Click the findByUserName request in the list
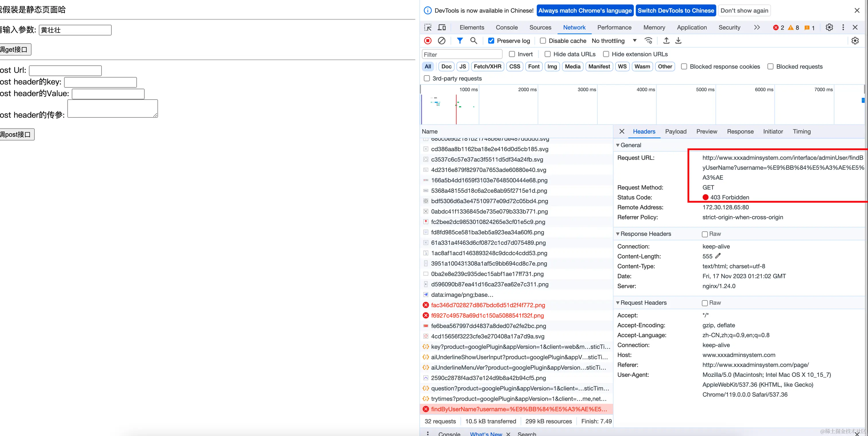This screenshot has width=868, height=436. click(x=489, y=409)
